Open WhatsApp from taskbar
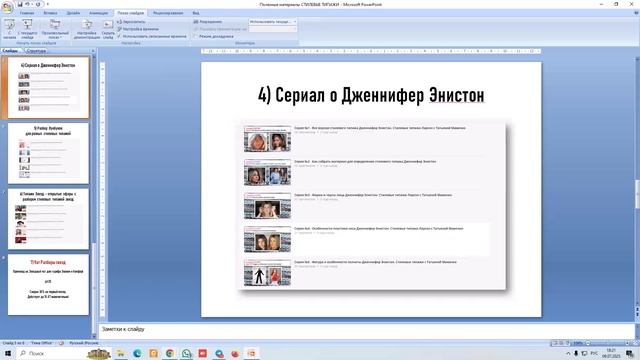Image resolution: width=640 pixels, height=360 pixels. (187, 353)
